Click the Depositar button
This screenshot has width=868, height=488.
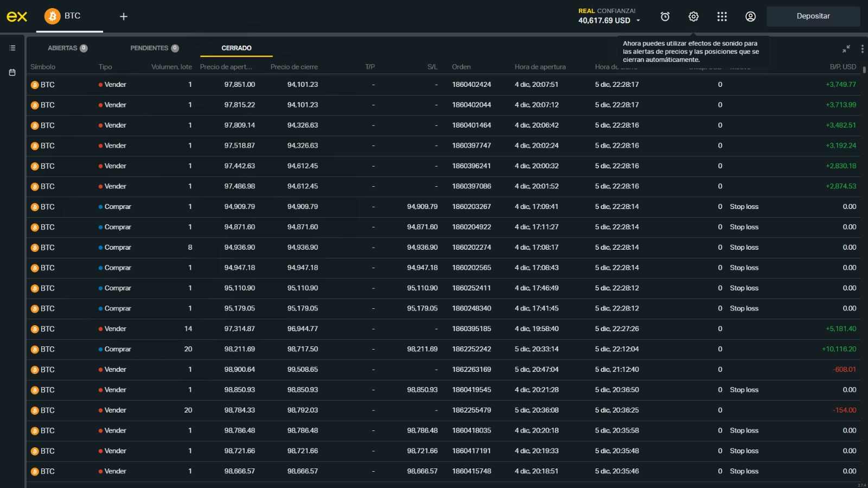813,16
